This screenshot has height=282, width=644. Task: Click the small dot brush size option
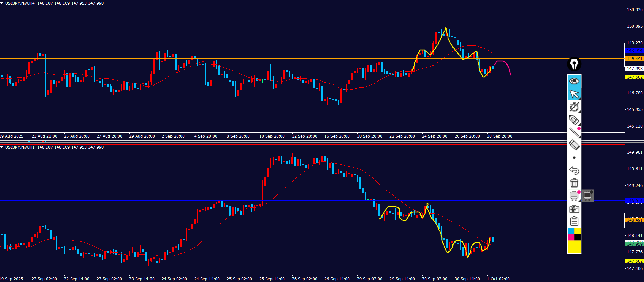pos(574,158)
